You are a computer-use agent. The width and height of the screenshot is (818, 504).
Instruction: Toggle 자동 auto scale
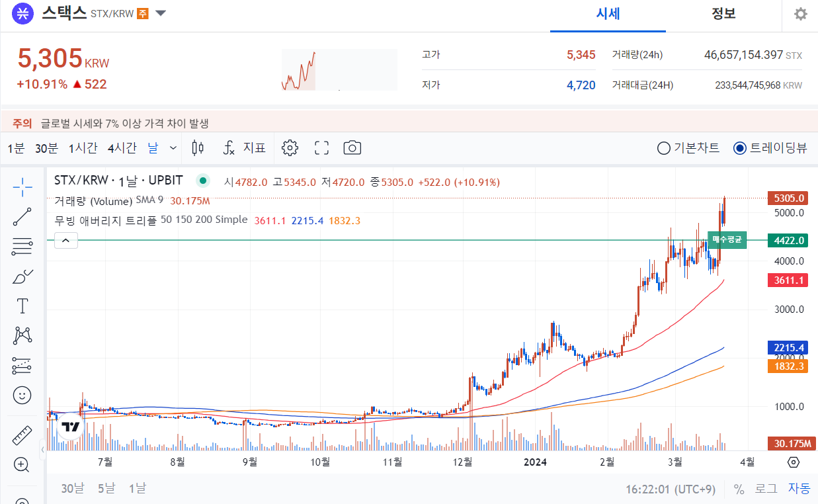(x=799, y=489)
